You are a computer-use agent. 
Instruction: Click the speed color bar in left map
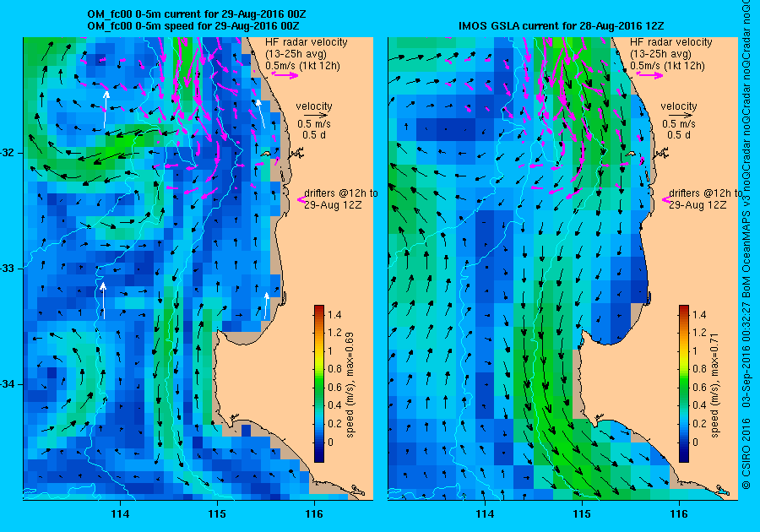[x=319, y=383]
